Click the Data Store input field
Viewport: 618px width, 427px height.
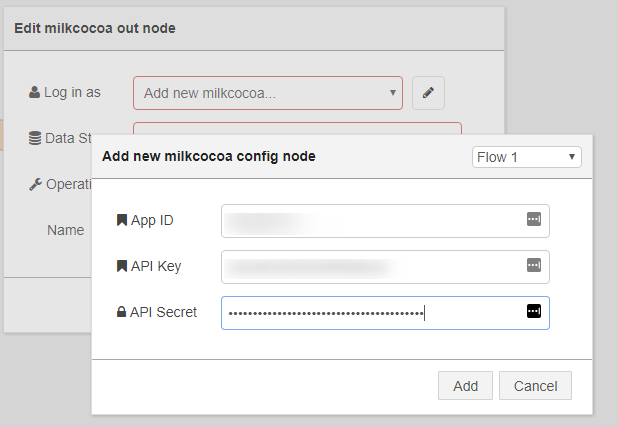coord(297,128)
